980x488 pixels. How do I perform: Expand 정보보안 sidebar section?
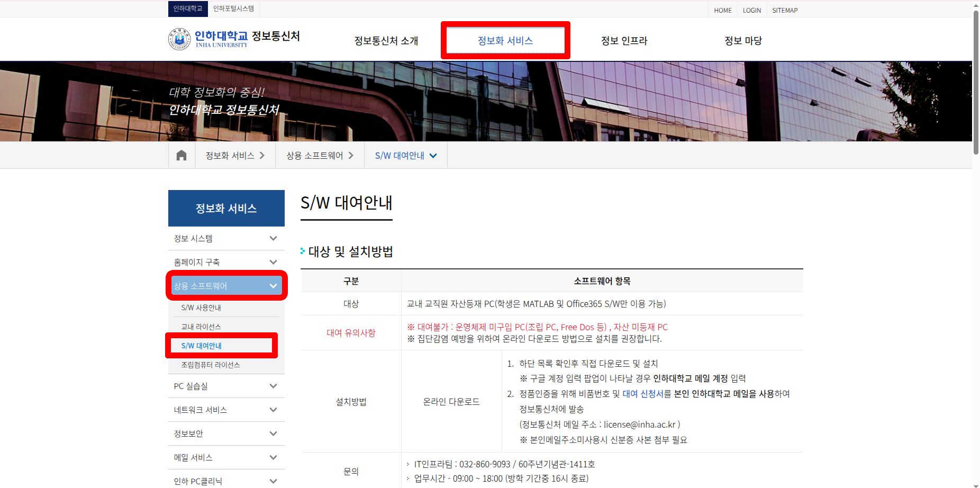pyautogui.click(x=226, y=433)
